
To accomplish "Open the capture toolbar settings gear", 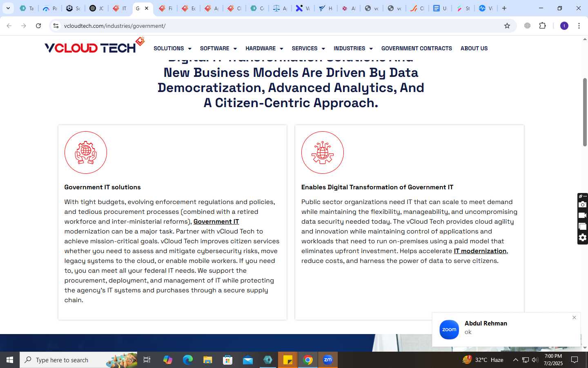I will coord(583,238).
